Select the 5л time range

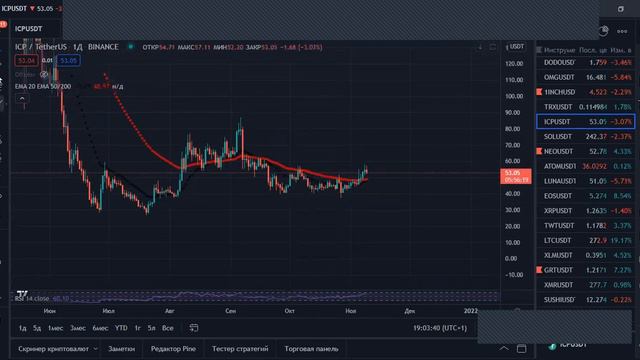(x=151, y=328)
